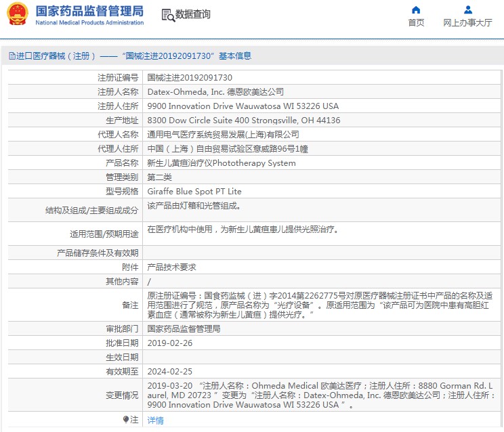
Task: Click National Medical Products Administration subtitle
Action: (x=89, y=22)
